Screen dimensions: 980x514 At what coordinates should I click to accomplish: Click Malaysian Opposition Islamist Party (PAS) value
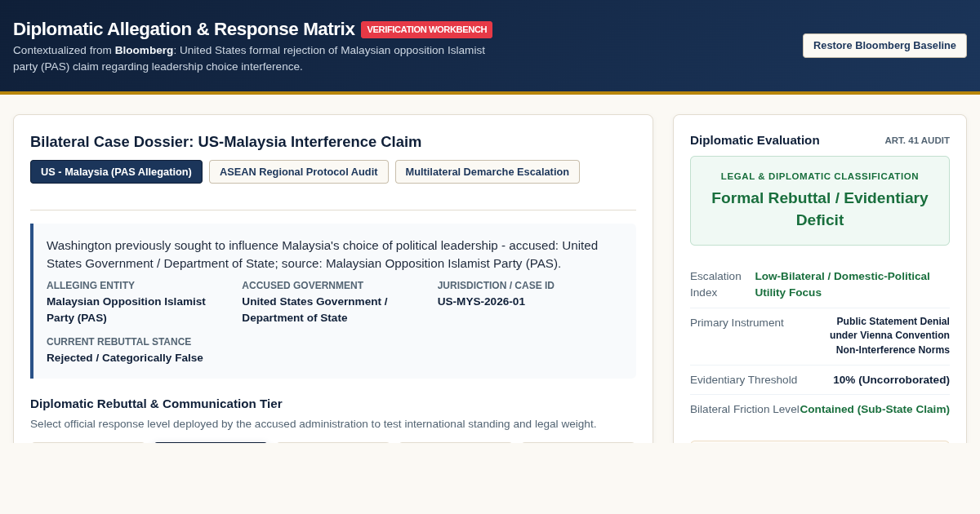click(127, 310)
